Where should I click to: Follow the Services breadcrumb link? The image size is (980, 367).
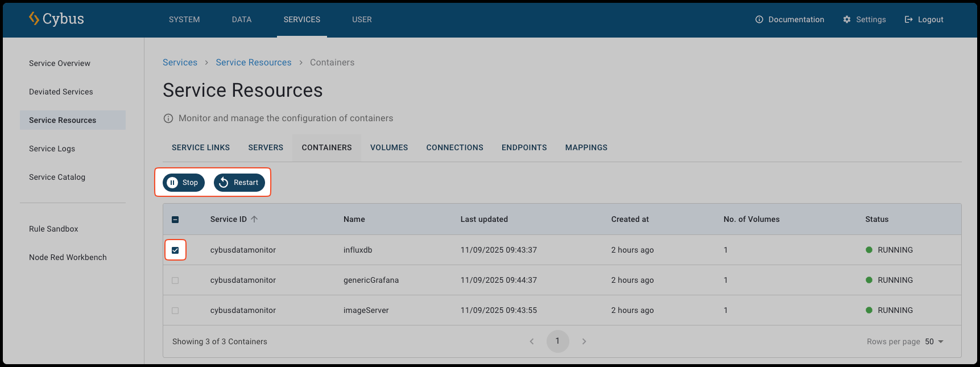pos(180,63)
